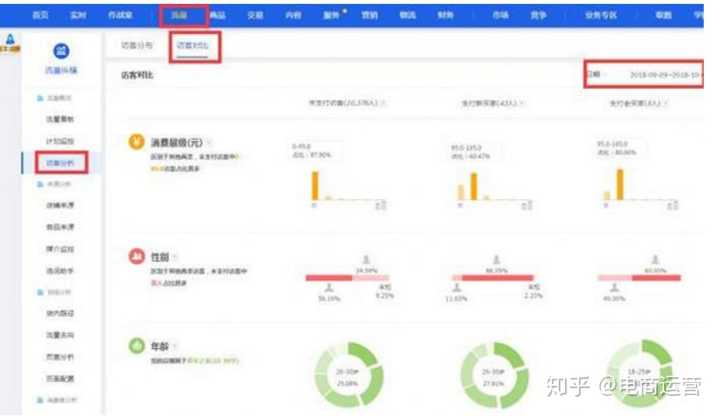Open 页面分析 in the sidebar
720x416 pixels.
60,357
